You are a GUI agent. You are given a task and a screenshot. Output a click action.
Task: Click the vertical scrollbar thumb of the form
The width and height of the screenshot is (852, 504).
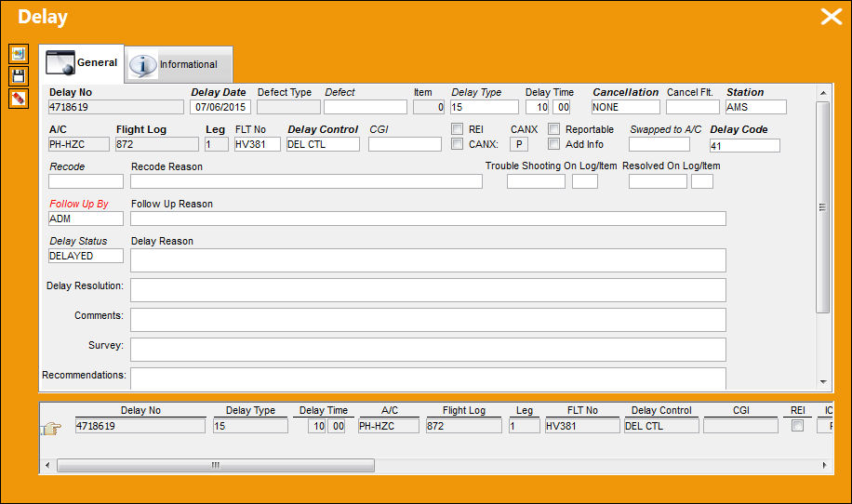coord(823,207)
